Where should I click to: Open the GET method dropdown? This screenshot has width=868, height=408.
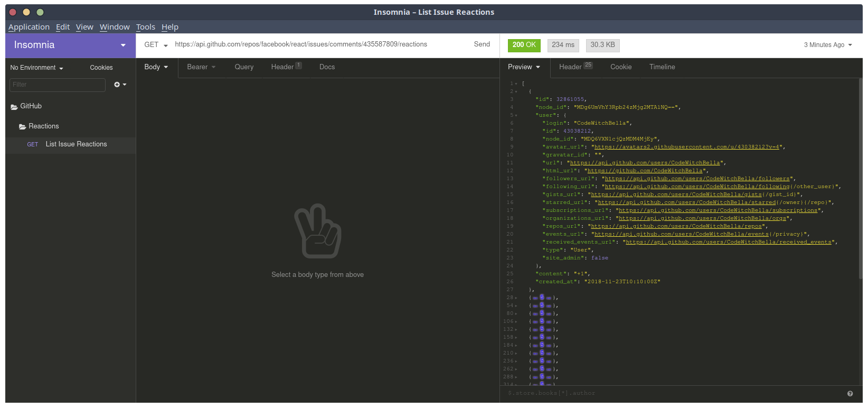click(156, 45)
